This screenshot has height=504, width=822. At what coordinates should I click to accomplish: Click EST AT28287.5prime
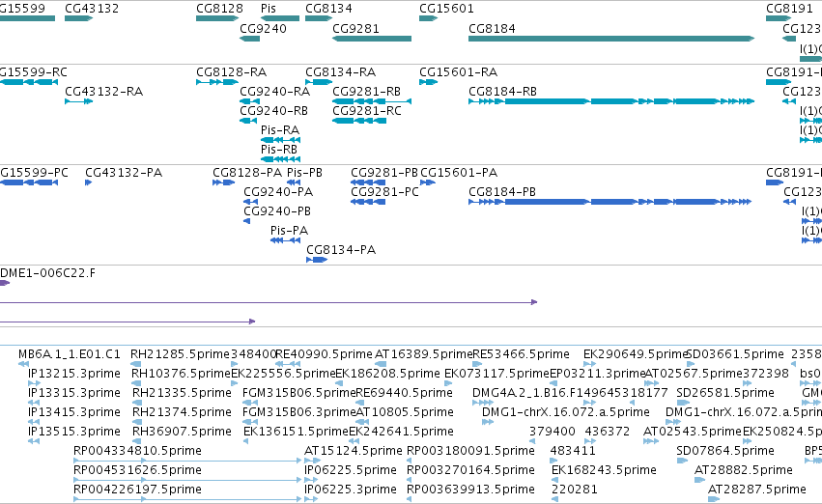click(757, 490)
